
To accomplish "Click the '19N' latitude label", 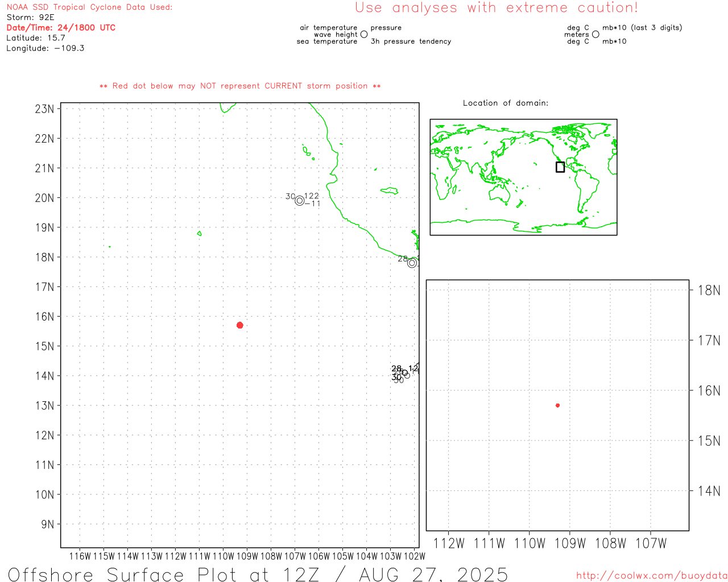I will 45,227.
